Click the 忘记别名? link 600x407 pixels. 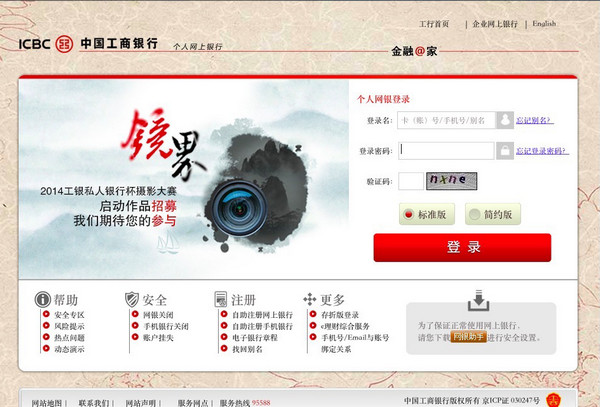click(x=535, y=120)
